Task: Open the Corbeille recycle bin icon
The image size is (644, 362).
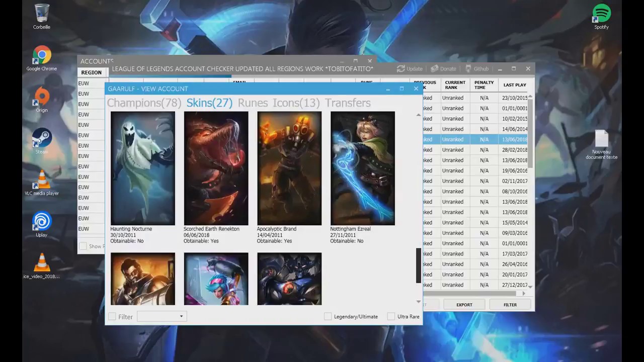Action: click(42, 17)
